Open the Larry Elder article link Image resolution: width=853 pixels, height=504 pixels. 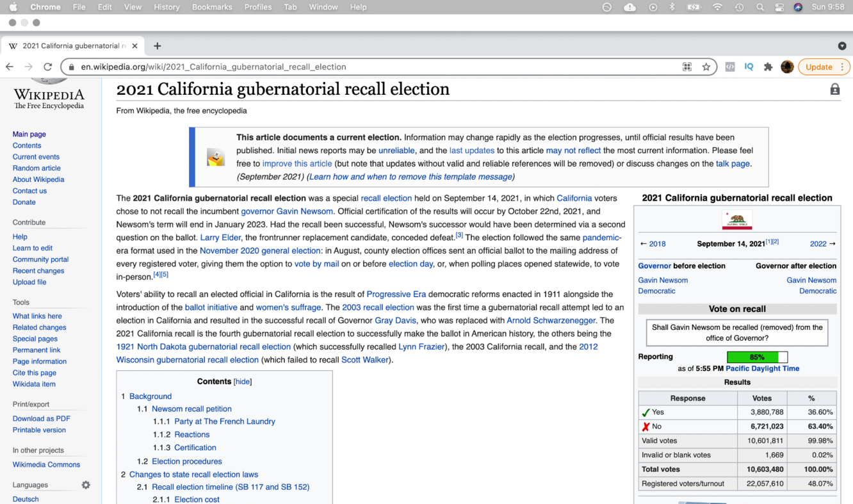point(220,238)
